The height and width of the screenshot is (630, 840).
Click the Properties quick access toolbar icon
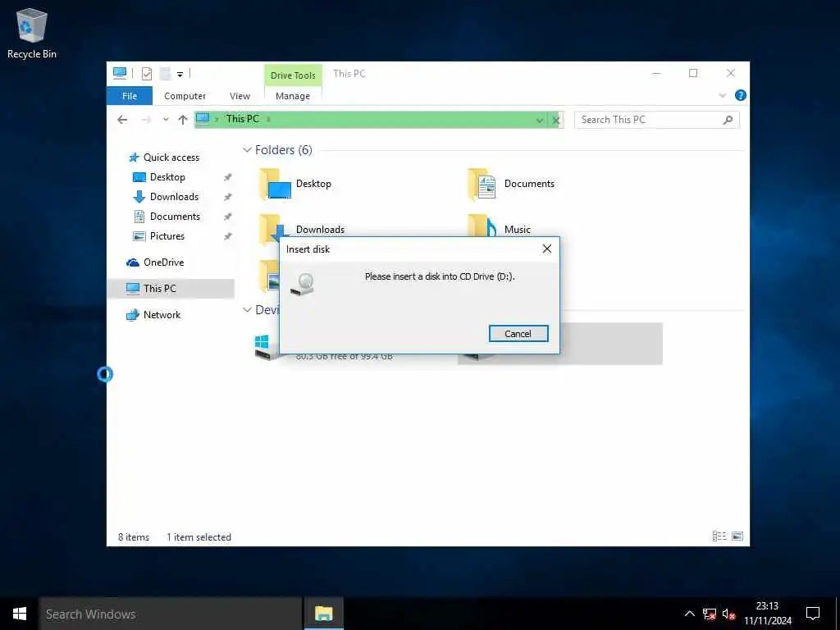pyautogui.click(x=147, y=73)
